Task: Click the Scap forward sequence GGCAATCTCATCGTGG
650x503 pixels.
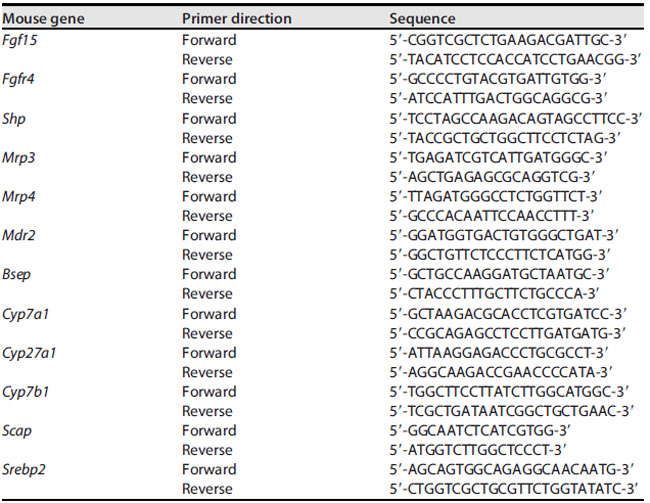Action: pos(480,431)
